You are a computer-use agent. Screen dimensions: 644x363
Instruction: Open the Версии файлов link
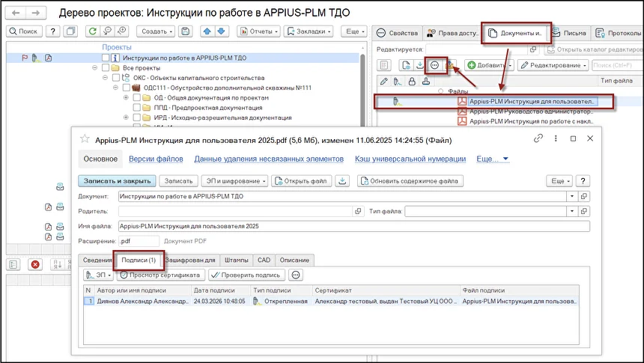[x=156, y=159]
